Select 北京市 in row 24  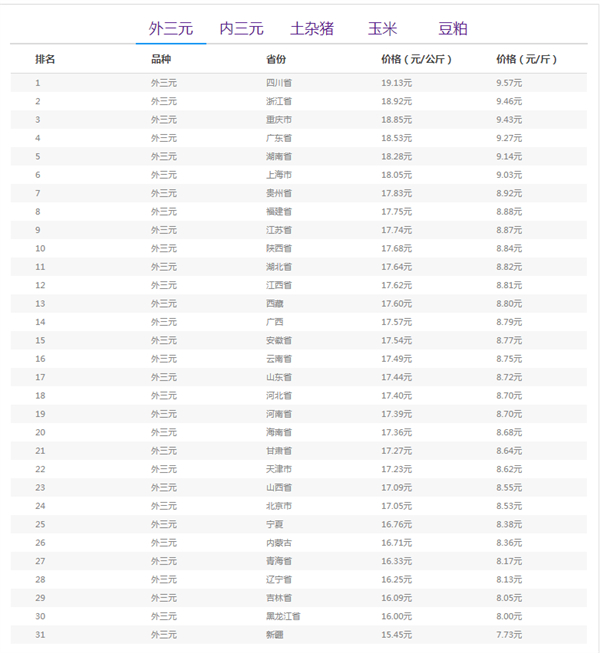pyautogui.click(x=279, y=506)
